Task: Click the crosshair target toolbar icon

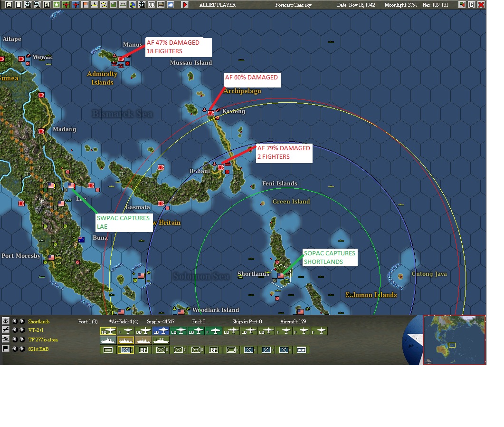Action: pyautogui.click(x=142, y=4)
